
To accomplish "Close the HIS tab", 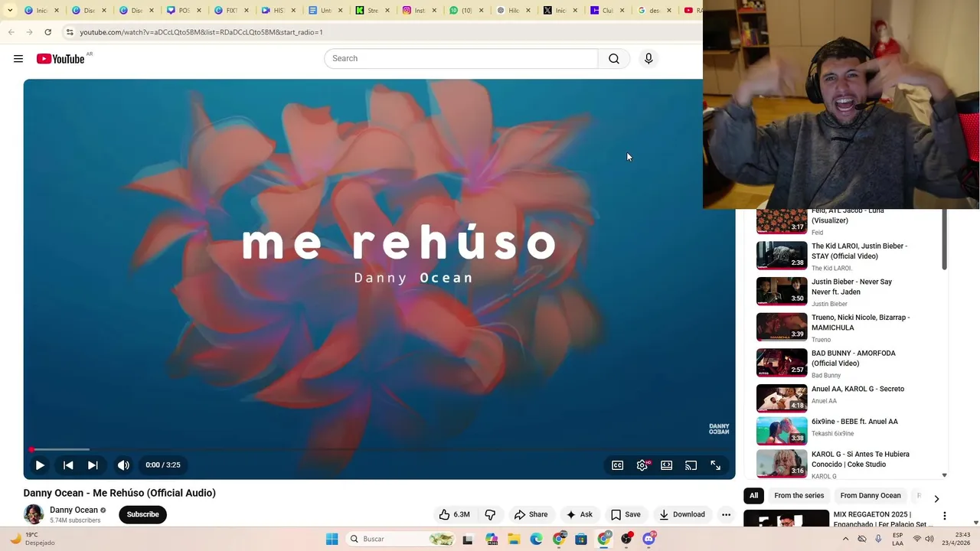I will 293,11.
